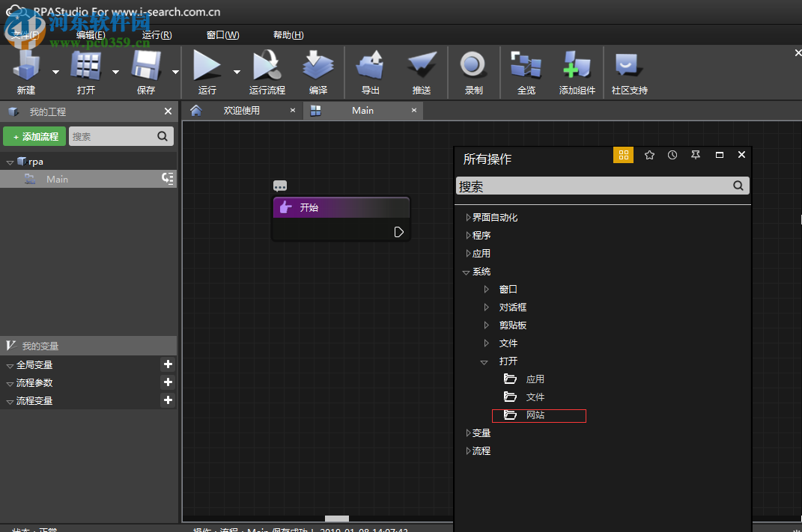Click the 添加流程 button
Viewport: 802px width, 532px height.
34,136
